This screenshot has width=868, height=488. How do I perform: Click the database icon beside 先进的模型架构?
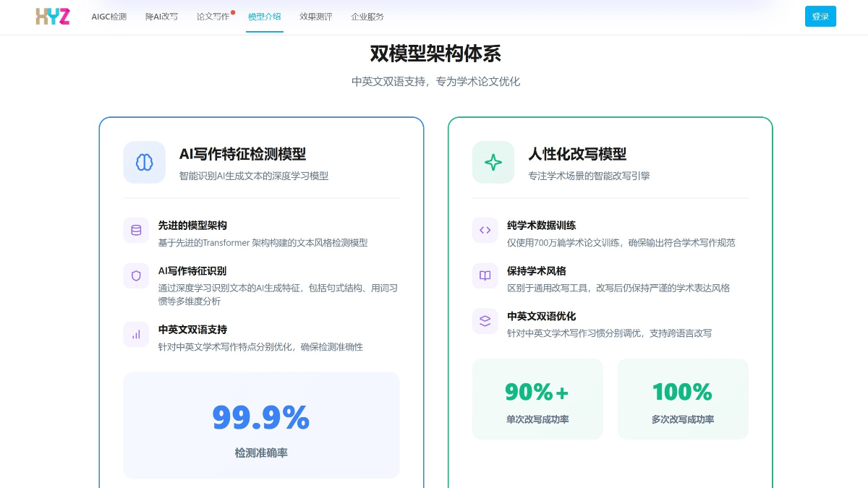click(x=136, y=230)
